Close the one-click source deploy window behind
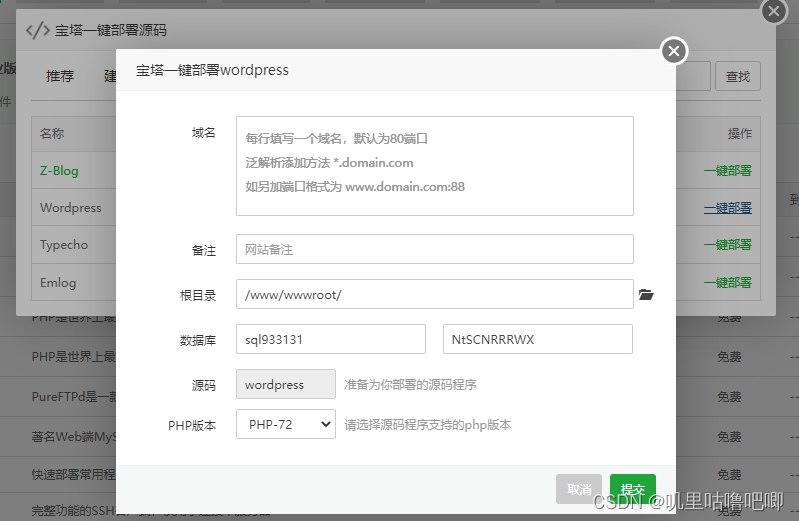Screen dimensions: 799x521 pyautogui.click(x=774, y=11)
